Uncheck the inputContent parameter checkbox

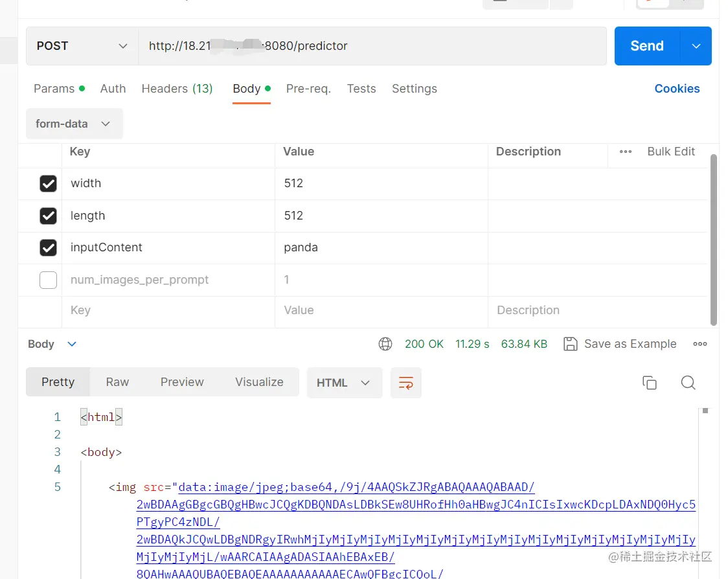49,248
